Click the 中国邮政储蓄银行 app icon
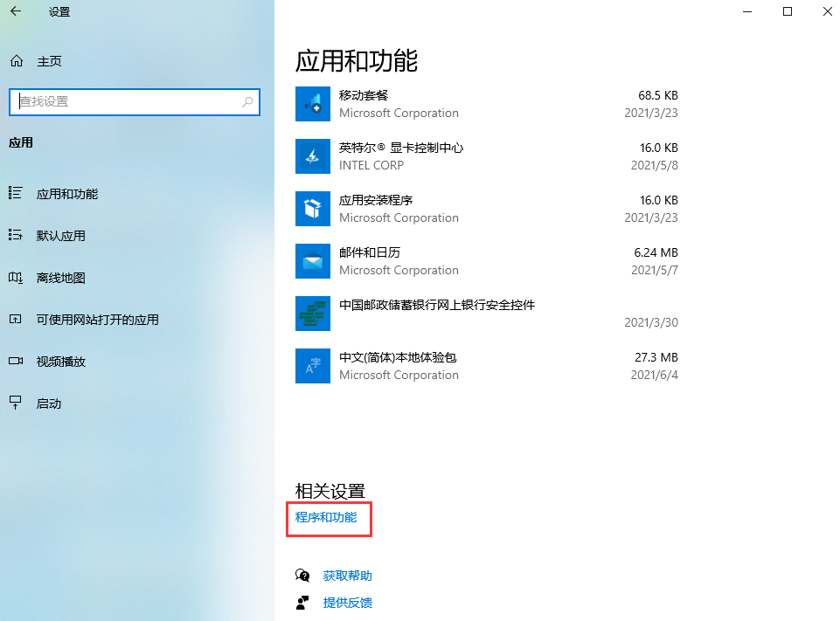The height and width of the screenshot is (621, 840). (313, 314)
